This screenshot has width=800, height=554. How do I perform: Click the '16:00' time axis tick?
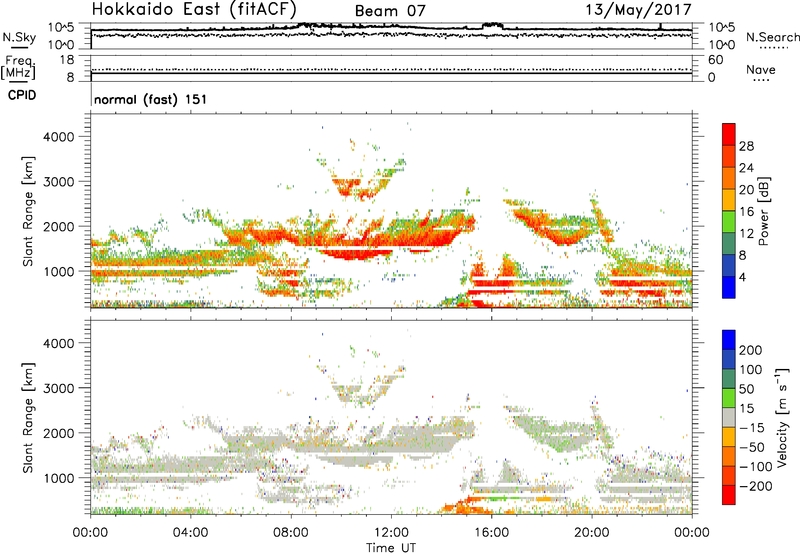(x=491, y=533)
